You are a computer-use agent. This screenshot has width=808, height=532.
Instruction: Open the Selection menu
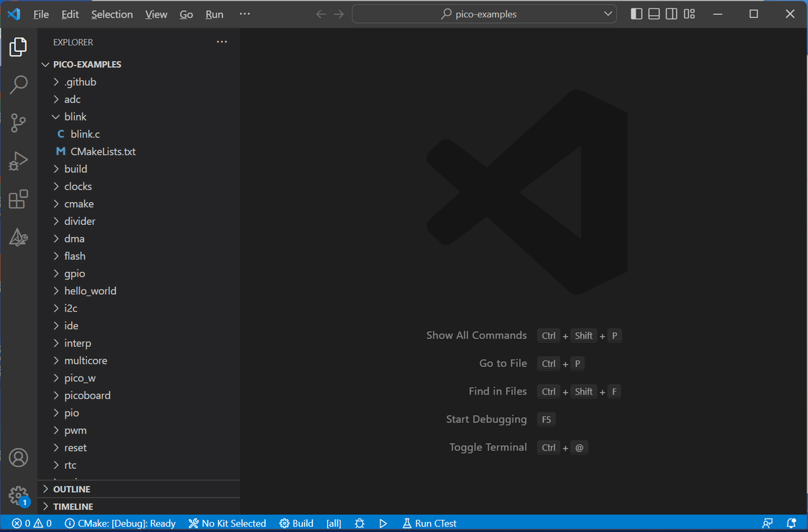pos(112,14)
